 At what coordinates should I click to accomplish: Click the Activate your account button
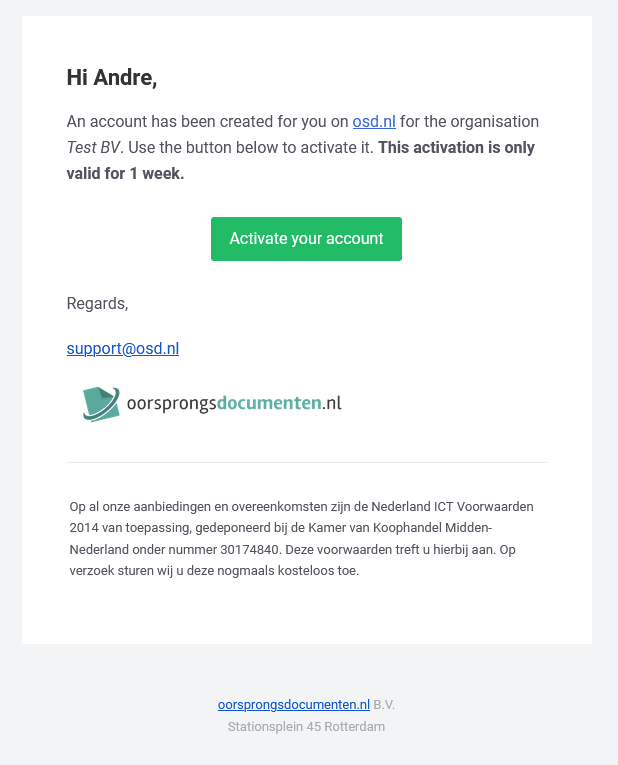point(306,239)
